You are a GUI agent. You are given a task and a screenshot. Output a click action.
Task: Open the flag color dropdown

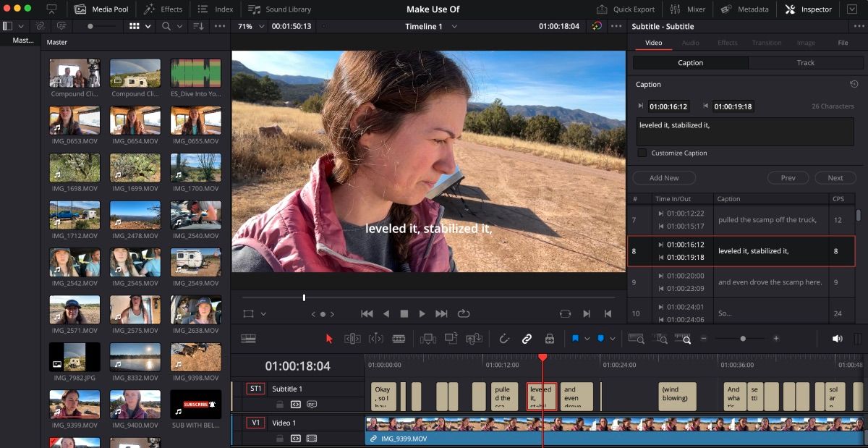pos(587,338)
